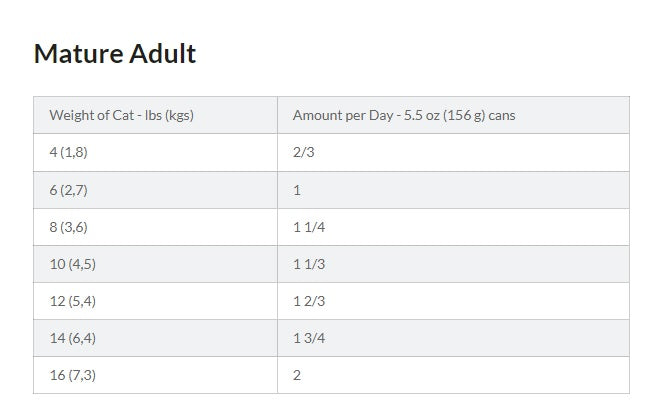Viewport: 654px width, 414px height.
Task: Click the word cans in header
Action: 502,115
